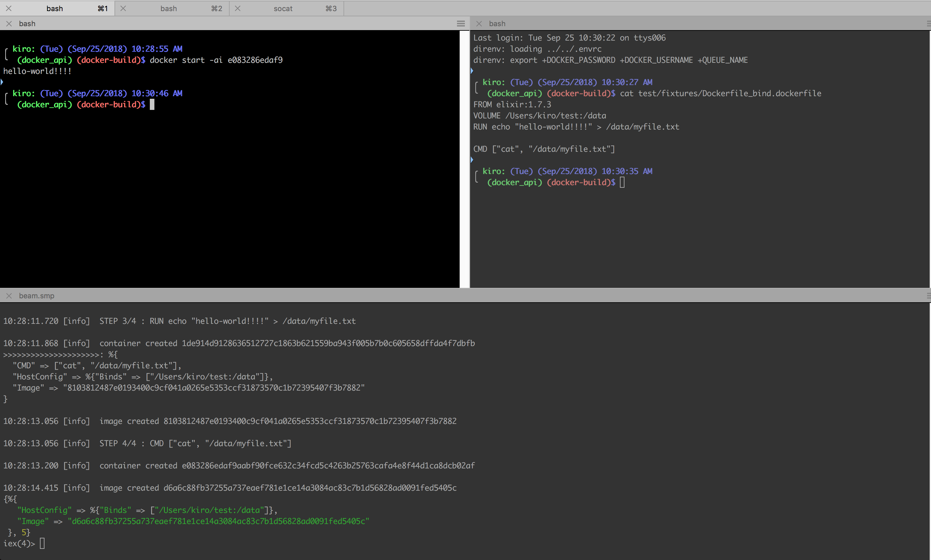Click the top-right bash pane title
931x560 pixels.
[497, 24]
